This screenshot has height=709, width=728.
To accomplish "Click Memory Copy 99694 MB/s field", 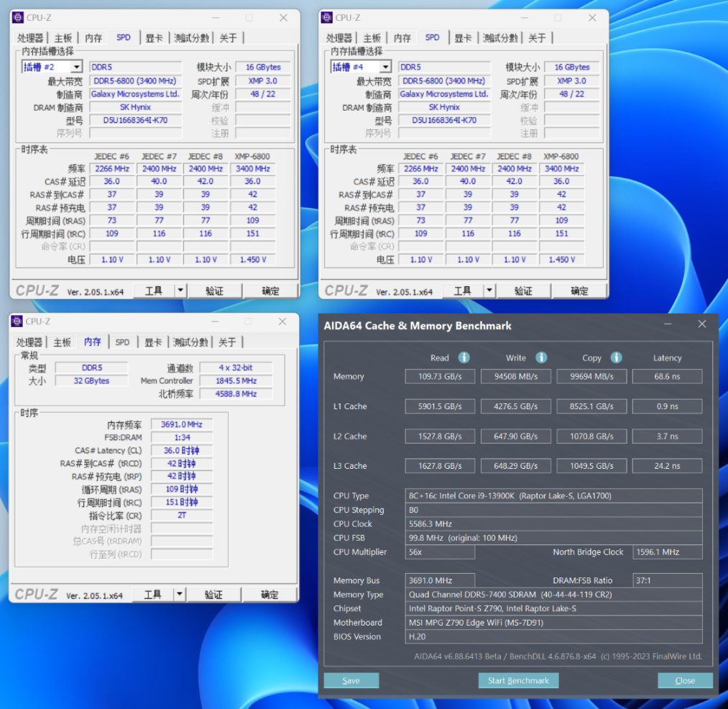I will [591, 376].
